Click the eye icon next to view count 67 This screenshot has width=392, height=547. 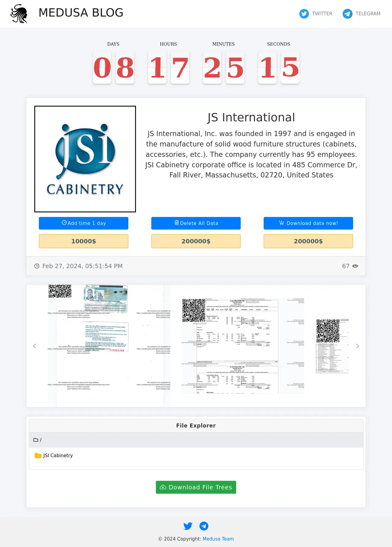[355, 266]
